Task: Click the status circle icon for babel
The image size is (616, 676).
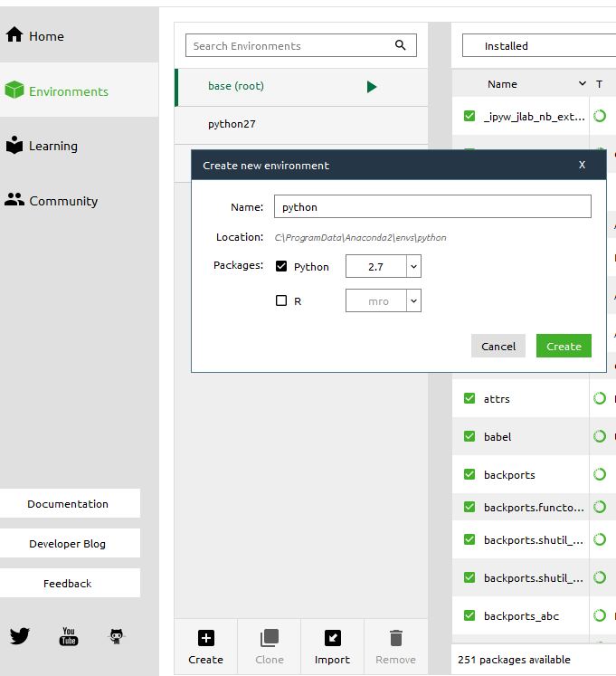Action: click(600, 436)
